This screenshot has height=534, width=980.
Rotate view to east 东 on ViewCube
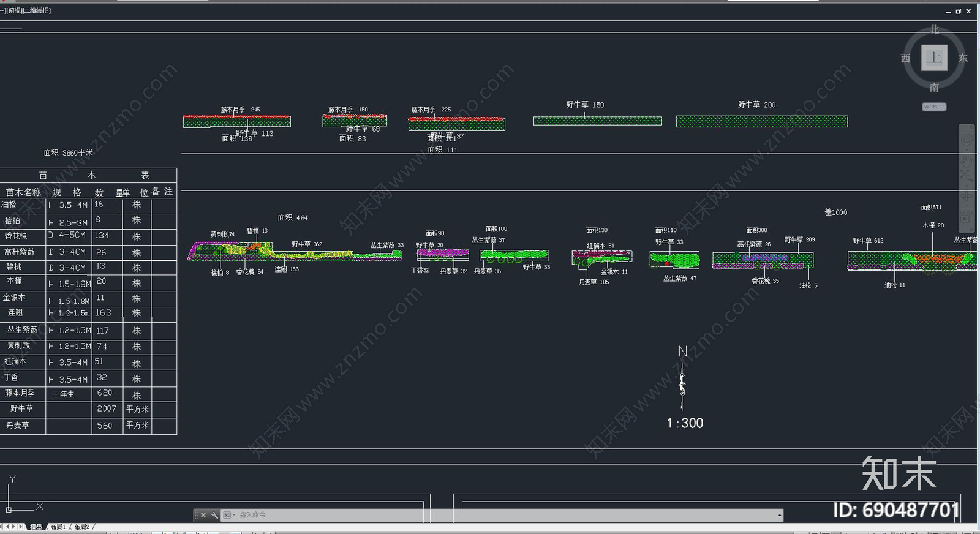963,58
